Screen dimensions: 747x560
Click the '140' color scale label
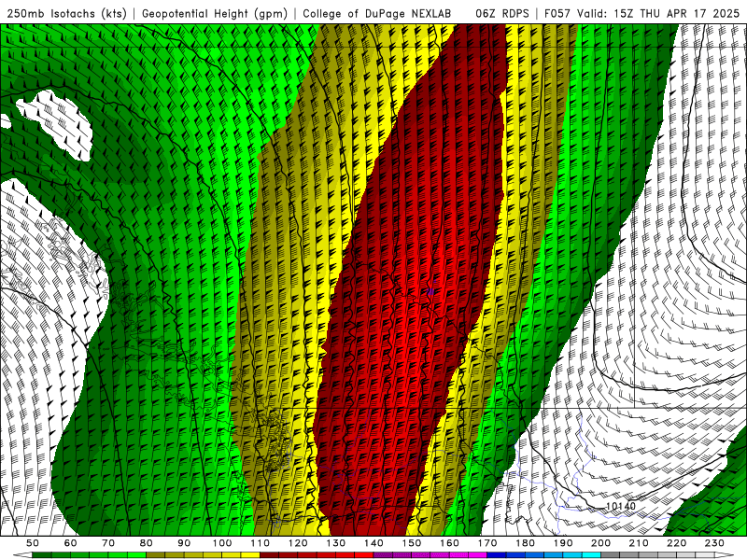pyautogui.click(x=373, y=543)
